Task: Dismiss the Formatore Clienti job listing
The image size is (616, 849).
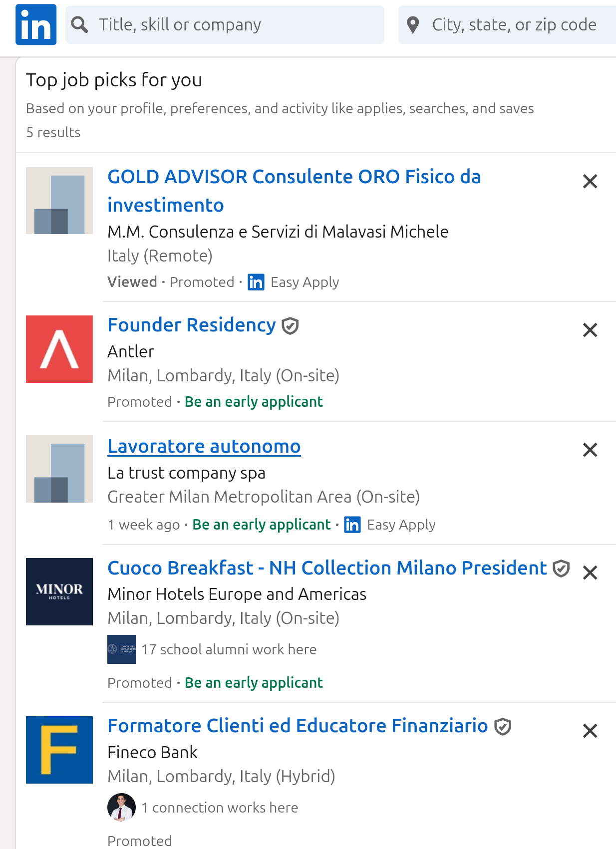Action: pos(590,731)
